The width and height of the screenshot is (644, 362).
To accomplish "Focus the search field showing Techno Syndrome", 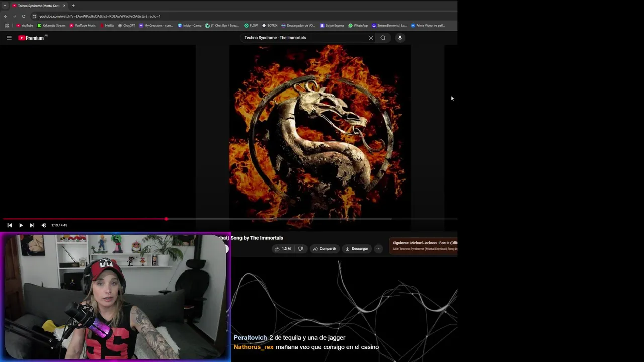I will point(304,38).
